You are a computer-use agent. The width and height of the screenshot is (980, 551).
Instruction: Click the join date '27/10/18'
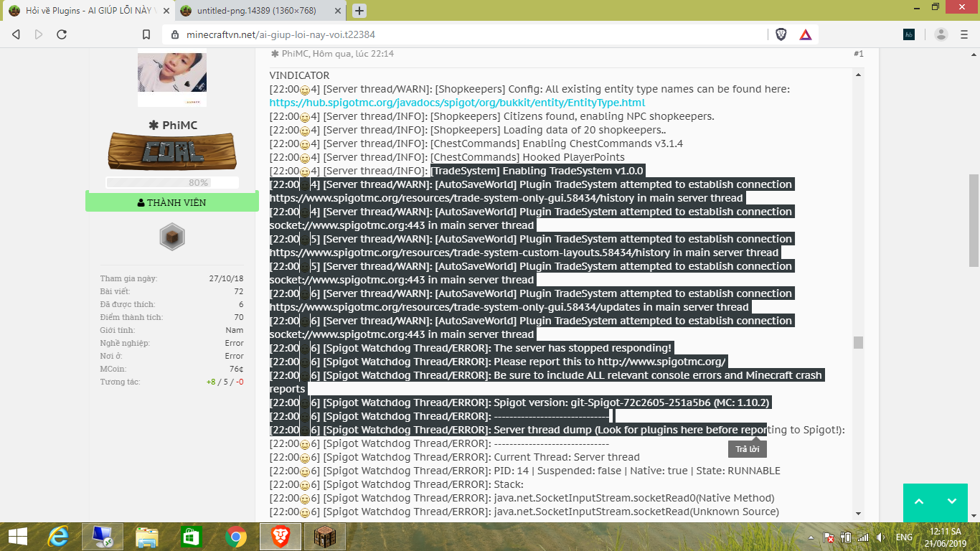click(x=226, y=278)
